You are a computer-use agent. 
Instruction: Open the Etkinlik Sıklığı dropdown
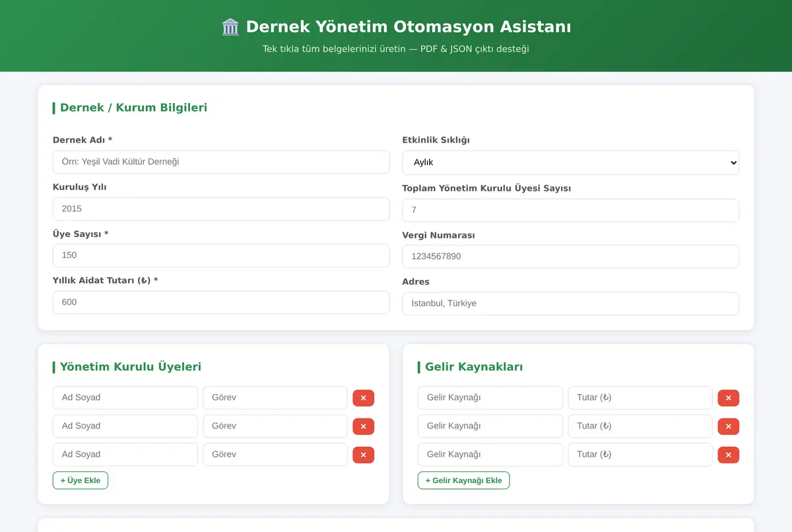(x=570, y=162)
